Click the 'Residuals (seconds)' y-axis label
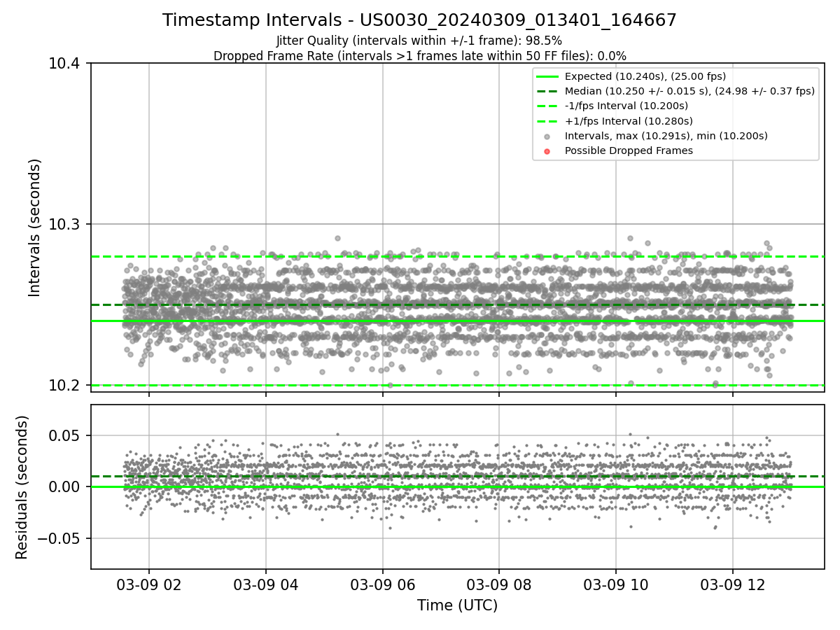This screenshot has height=630, width=840. coord(22,487)
